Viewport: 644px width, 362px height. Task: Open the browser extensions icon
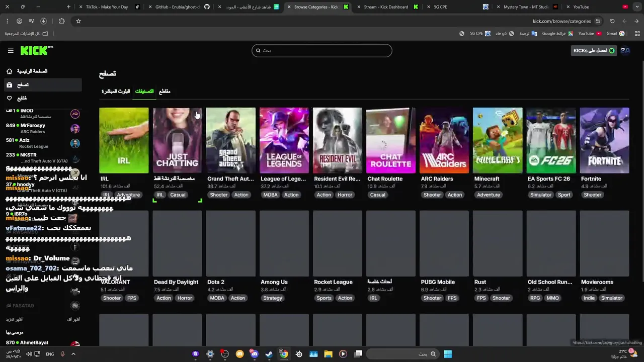(62, 21)
